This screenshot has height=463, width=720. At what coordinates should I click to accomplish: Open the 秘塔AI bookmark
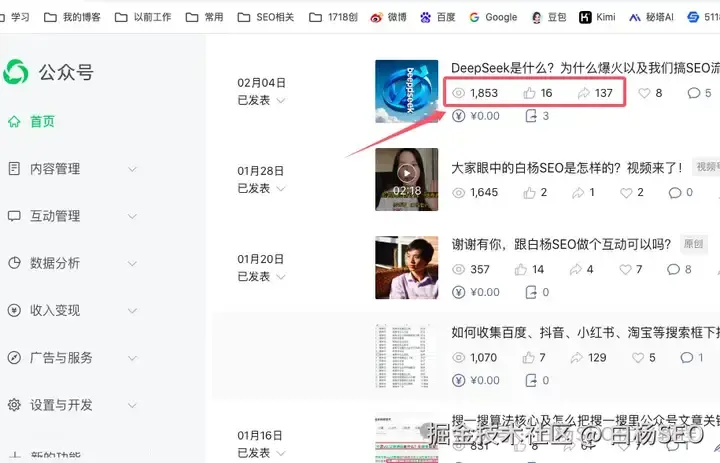pyautogui.click(x=651, y=17)
